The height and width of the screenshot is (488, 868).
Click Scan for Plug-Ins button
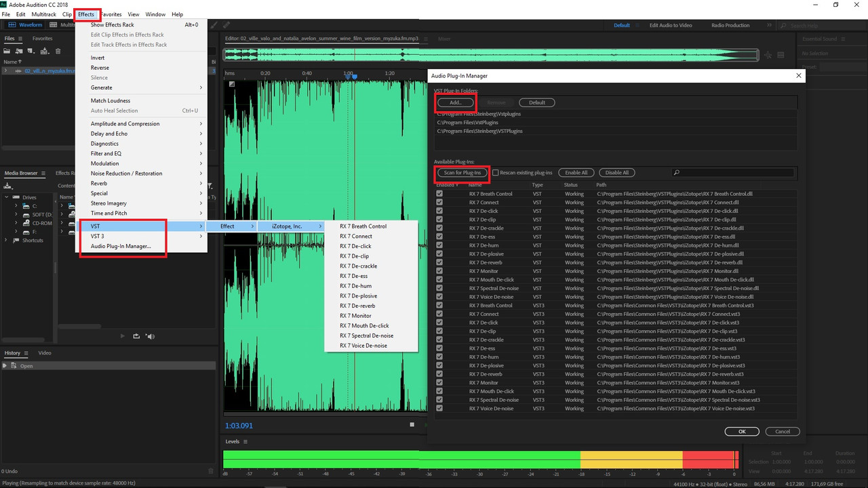click(x=462, y=173)
